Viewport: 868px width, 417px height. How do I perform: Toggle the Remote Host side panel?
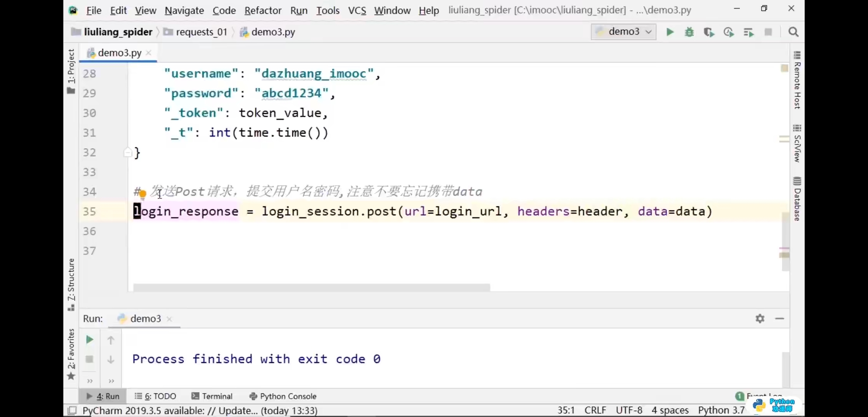797,80
